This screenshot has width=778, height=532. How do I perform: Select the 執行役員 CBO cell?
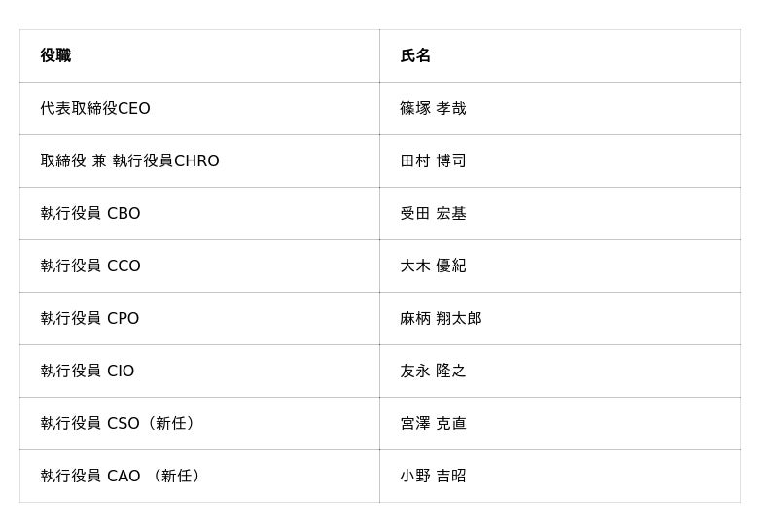pos(90,214)
